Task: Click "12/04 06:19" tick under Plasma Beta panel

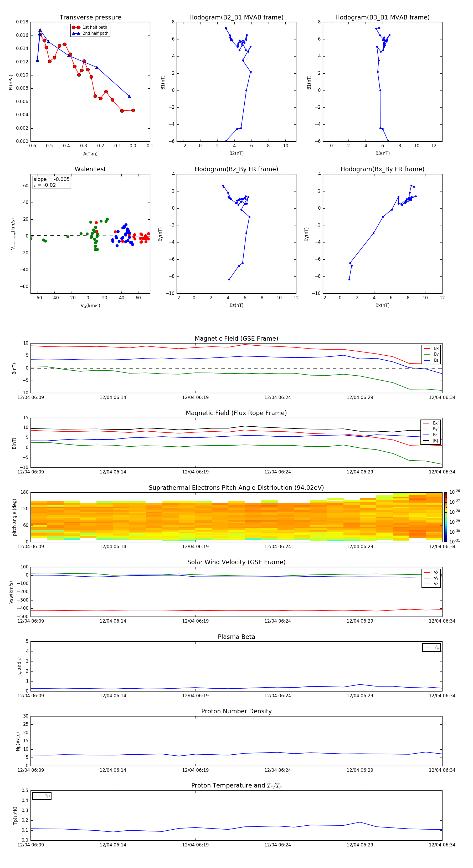Action: pos(195,695)
